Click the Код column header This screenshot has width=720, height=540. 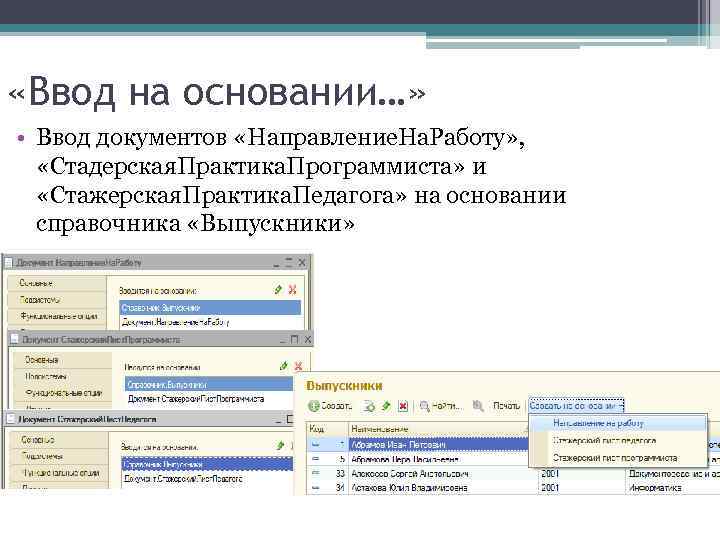[x=327, y=429]
